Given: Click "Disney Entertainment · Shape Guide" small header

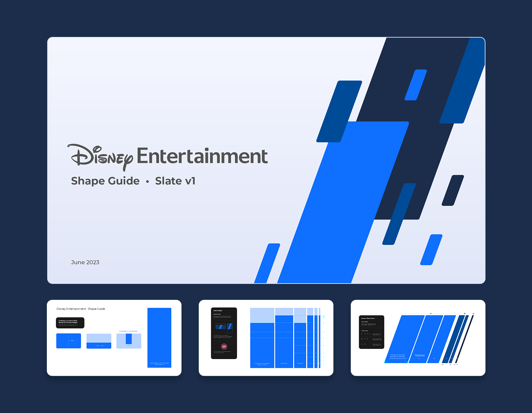Looking at the screenshot, I should tap(81, 309).
